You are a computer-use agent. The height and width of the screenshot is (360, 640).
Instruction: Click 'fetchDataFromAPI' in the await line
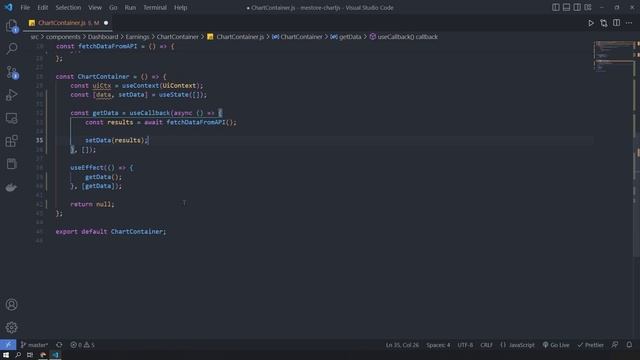[196, 122]
